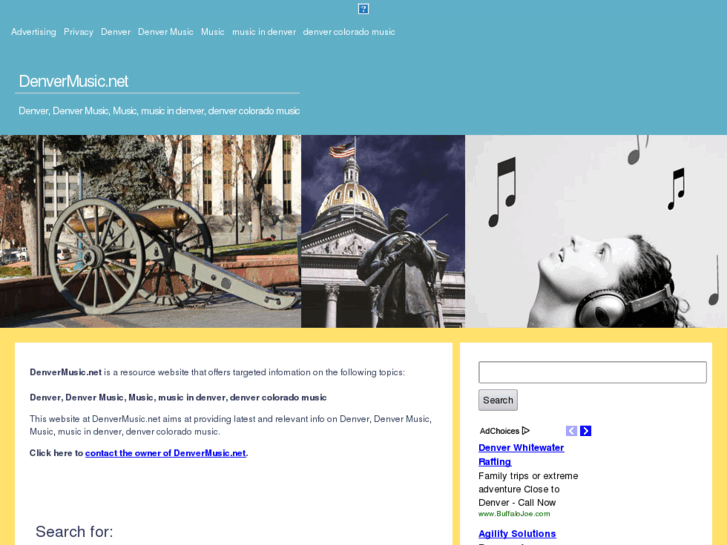Click the woman with headphones image
This screenshot has height=545, width=727.
[596, 231]
